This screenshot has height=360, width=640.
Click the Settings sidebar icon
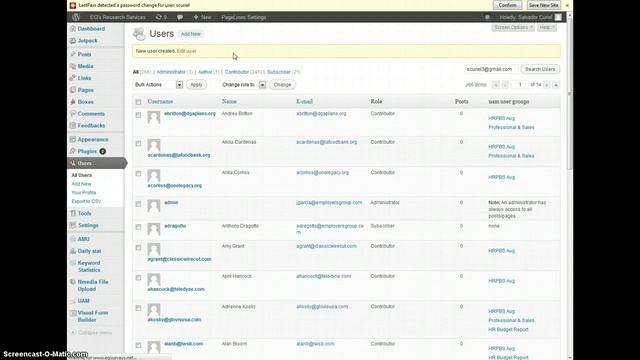[x=73, y=225]
